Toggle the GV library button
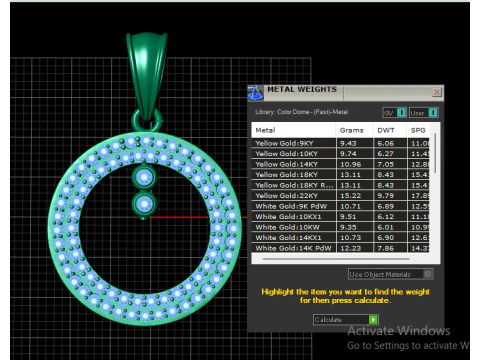The width and height of the screenshot is (480, 360). pos(395,113)
